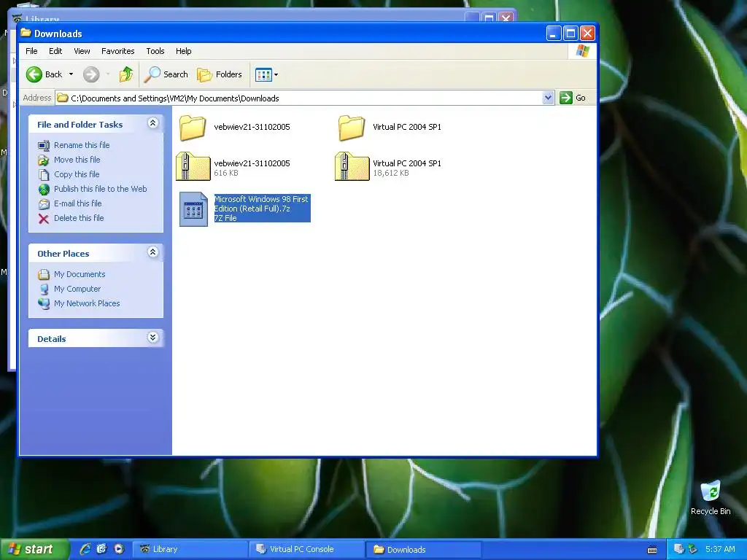Click vebwiev21-31102005 folder name text
Screen dimensions: 747x560
pos(252,127)
